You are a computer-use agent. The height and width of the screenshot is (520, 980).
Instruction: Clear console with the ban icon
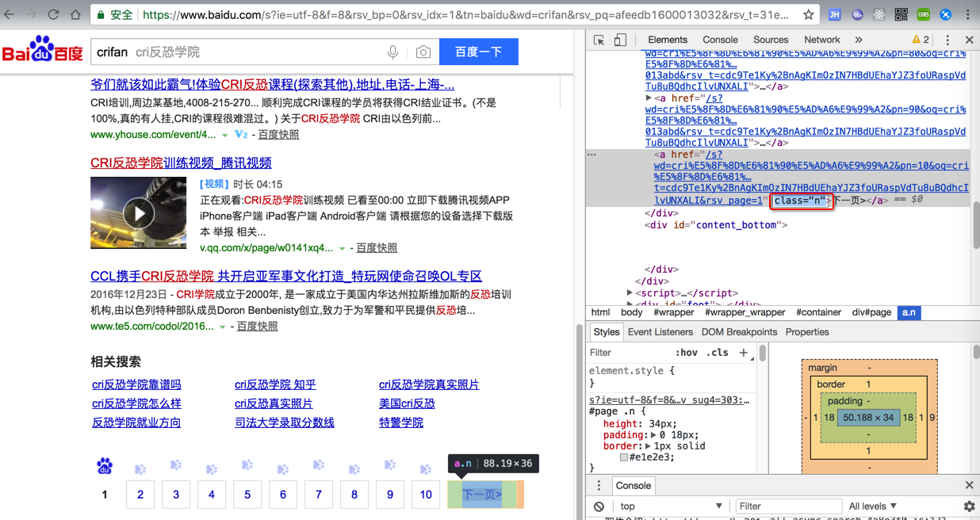(x=599, y=506)
